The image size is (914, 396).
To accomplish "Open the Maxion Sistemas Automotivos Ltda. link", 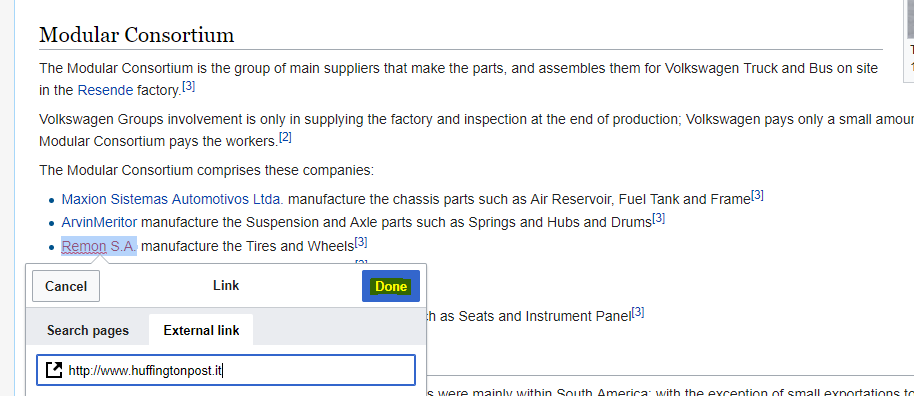I will 173,199.
